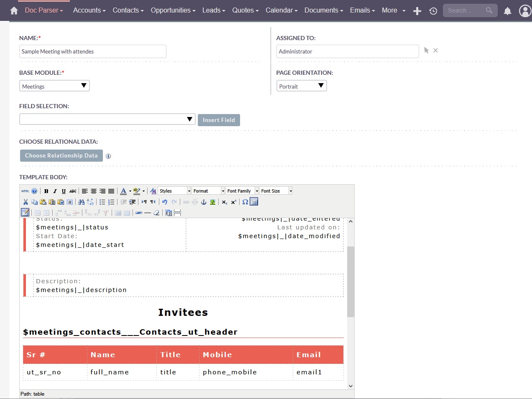Click the Cut scissors icon

[26, 202]
